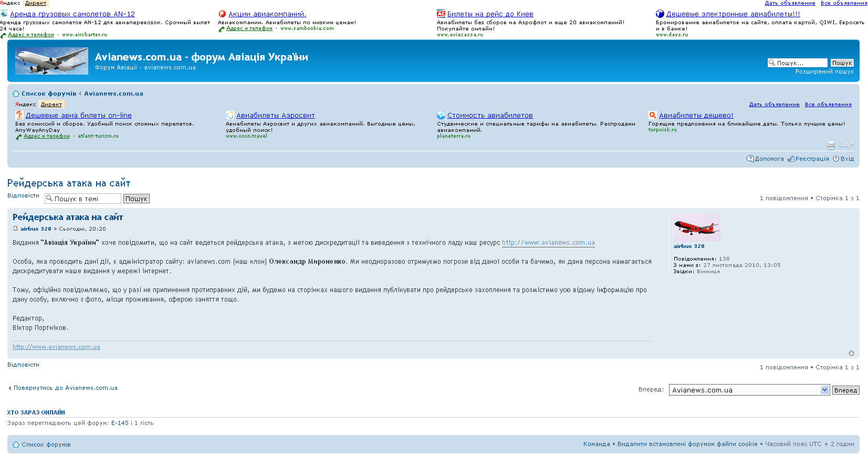Viewport: 868px width, 456px height.
Task: Click the icon beside Дешевые авиа билеты on-line
Action: coord(19,115)
